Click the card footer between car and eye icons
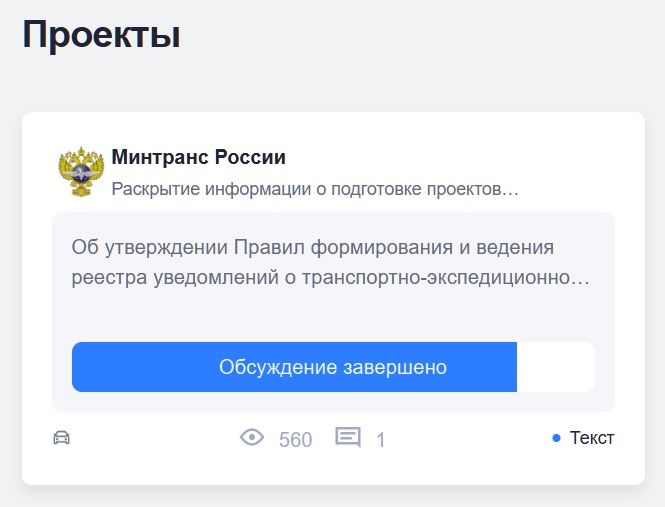The width and height of the screenshot is (665, 507). point(150,438)
